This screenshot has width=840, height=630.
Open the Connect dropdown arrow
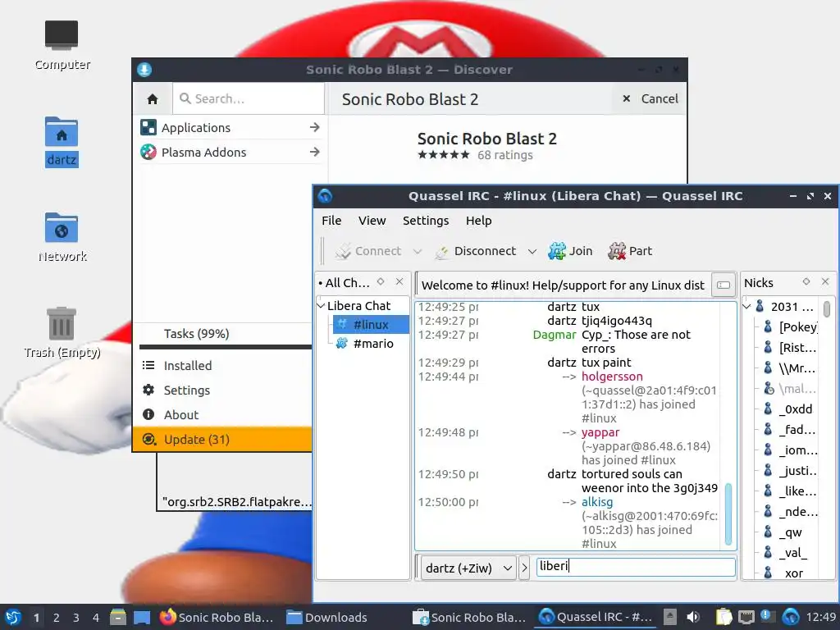coord(418,251)
